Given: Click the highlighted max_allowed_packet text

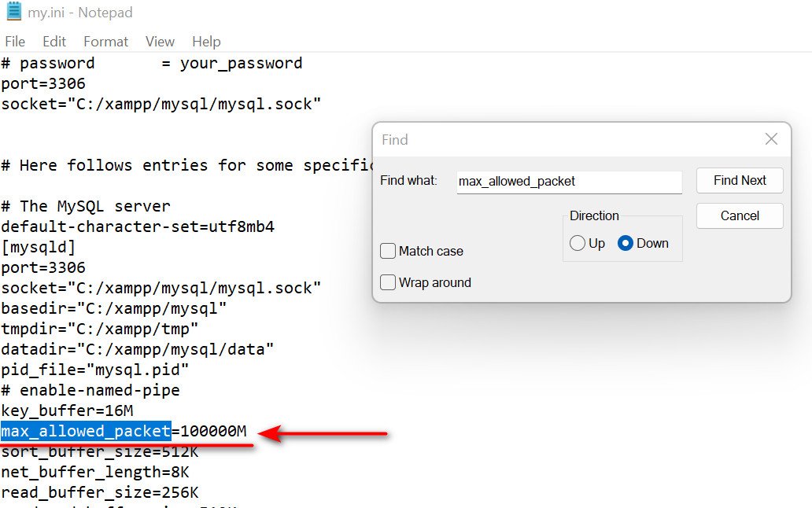Looking at the screenshot, I should [86, 431].
